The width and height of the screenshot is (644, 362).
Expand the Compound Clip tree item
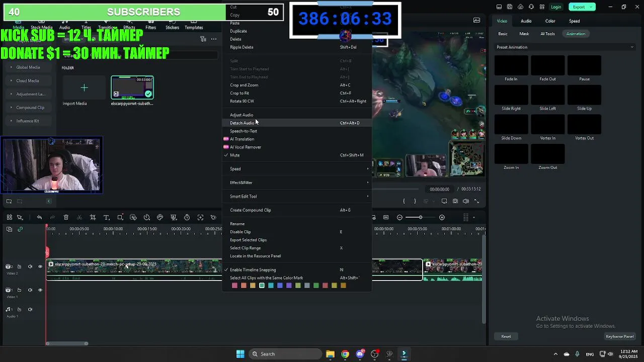pos(12,108)
